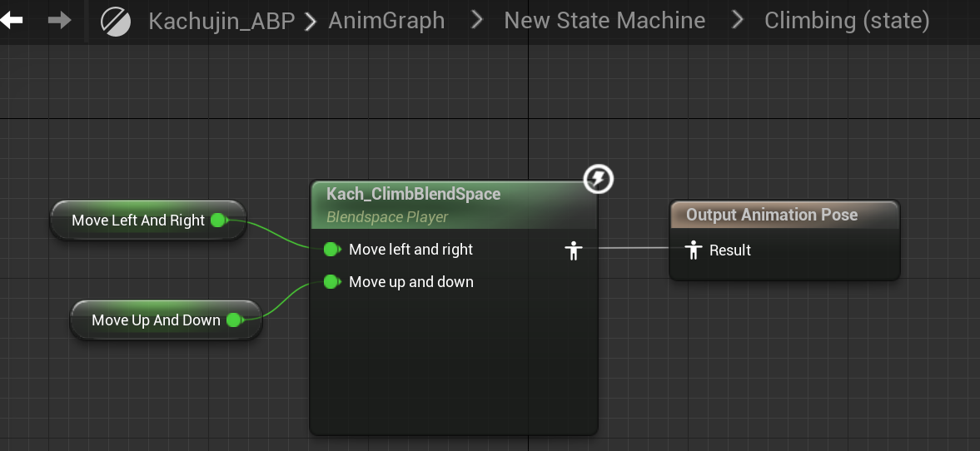Expand the chevron after AnimGraph

coord(477,21)
